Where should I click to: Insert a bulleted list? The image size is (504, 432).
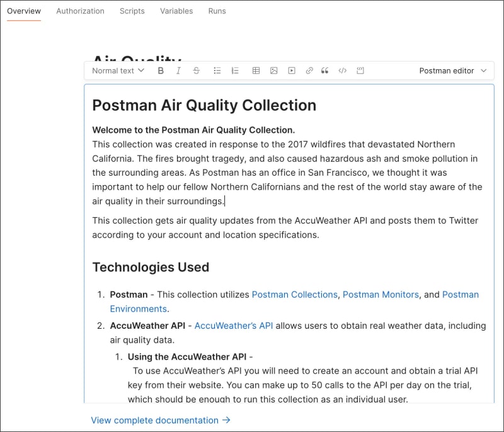coord(217,71)
